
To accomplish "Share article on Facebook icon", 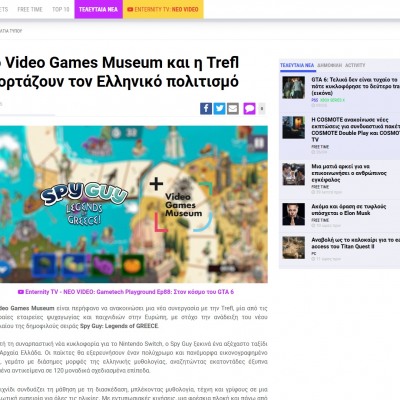I will (x=206, y=109).
